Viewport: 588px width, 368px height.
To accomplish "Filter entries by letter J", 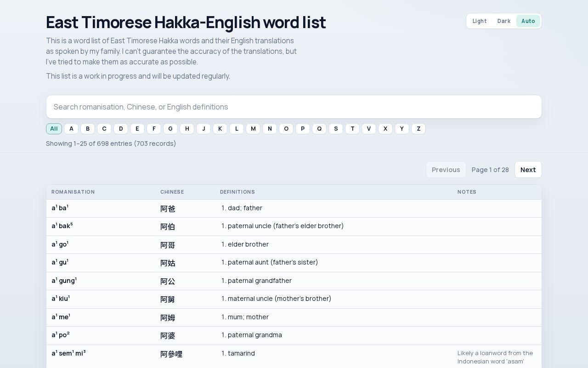I will point(204,129).
